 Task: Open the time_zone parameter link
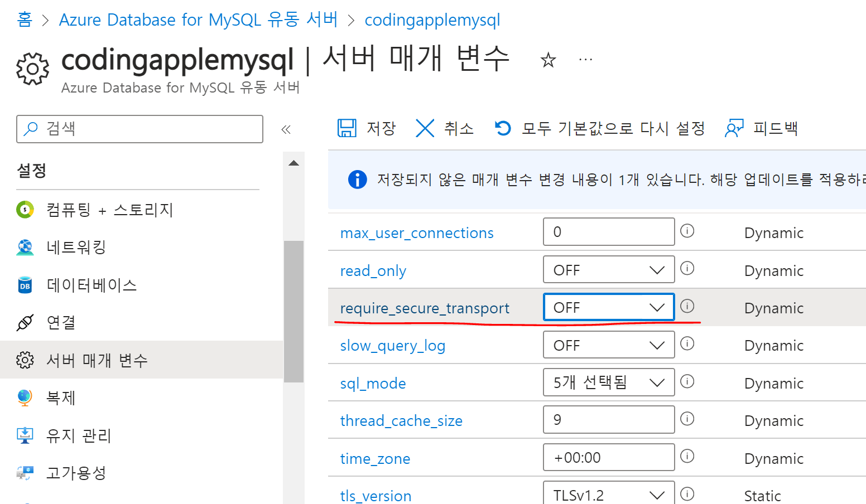[x=375, y=459]
